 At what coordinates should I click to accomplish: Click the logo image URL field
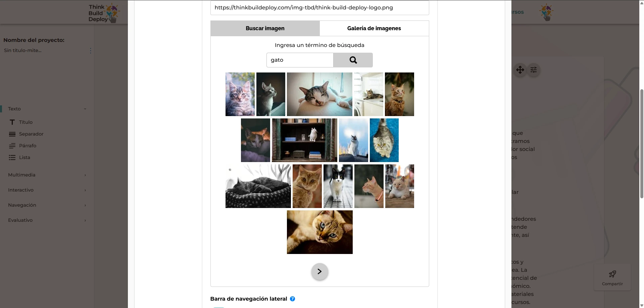(319, 8)
